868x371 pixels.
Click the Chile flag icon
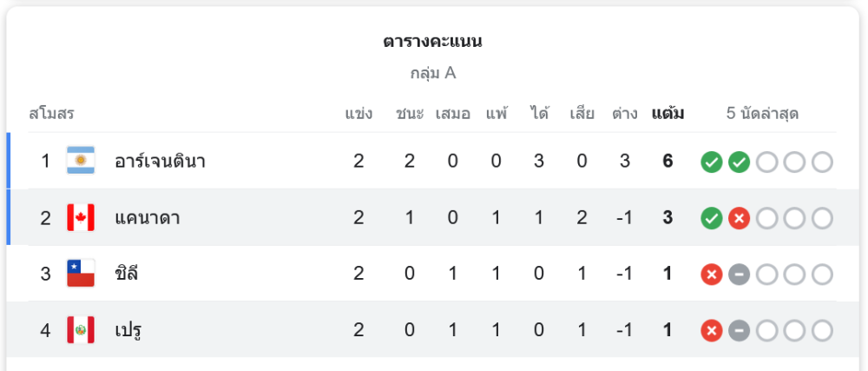[81, 274]
